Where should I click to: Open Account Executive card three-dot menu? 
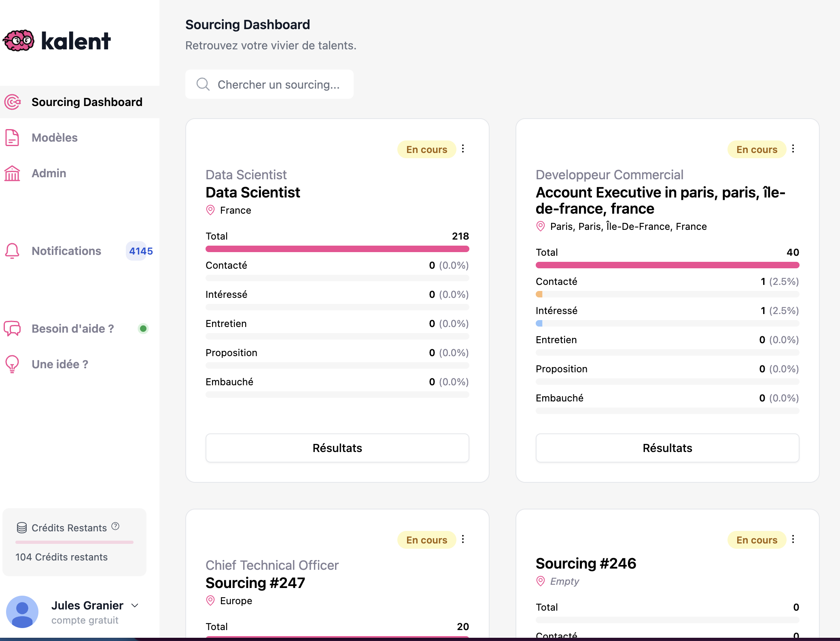(793, 149)
